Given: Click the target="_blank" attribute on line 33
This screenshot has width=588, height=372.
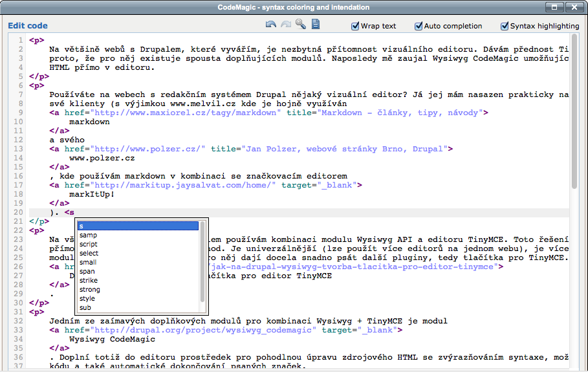Looking at the screenshot, I should pos(359,330).
